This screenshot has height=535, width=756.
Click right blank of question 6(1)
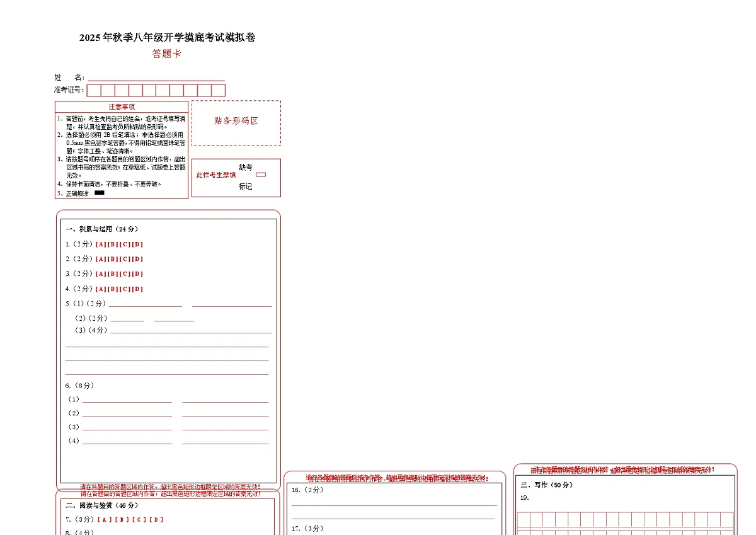point(226,400)
